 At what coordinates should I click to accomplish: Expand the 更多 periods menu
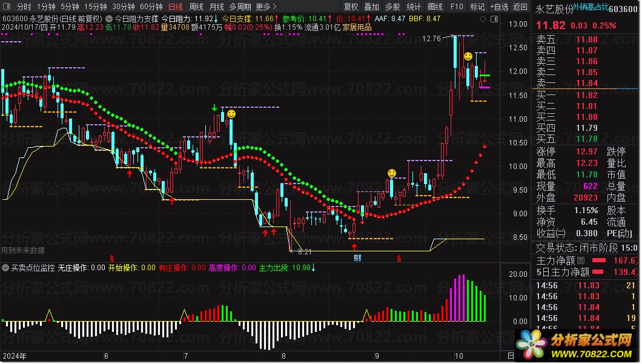(266, 7)
